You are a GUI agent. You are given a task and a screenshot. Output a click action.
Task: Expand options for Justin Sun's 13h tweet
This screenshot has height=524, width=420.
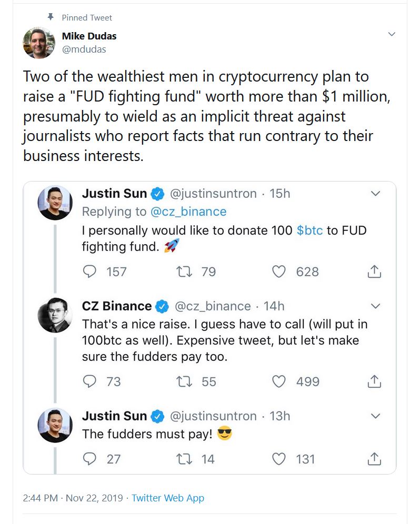click(x=375, y=416)
